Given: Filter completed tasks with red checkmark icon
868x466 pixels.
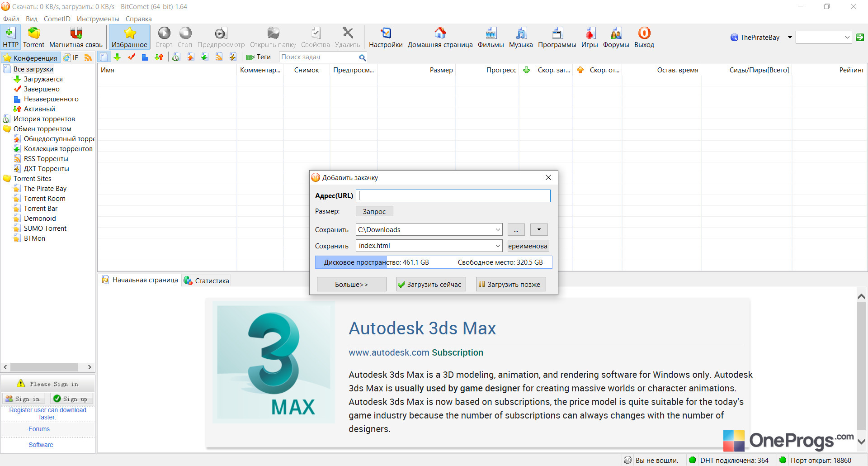Looking at the screenshot, I should click(132, 57).
